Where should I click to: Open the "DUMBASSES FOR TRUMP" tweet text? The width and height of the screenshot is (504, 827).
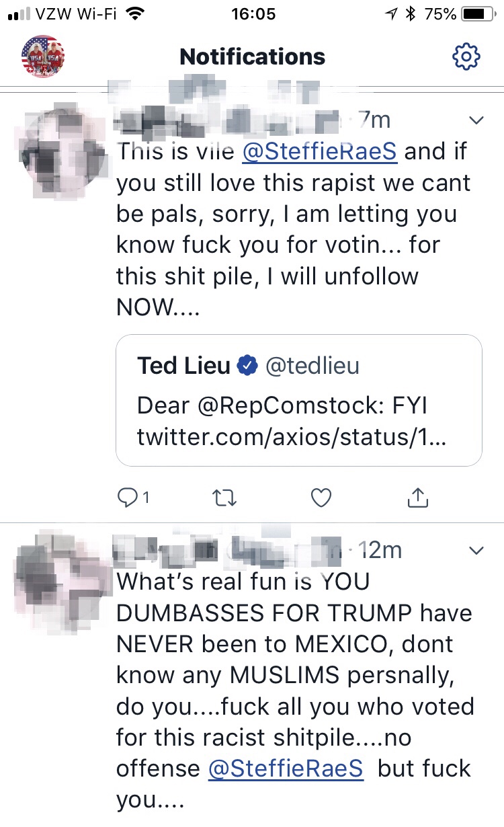(294, 676)
